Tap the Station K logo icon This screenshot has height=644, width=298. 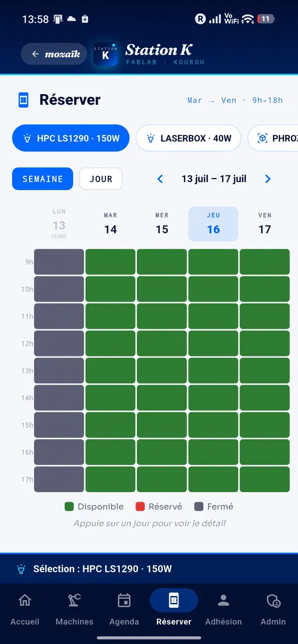105,54
